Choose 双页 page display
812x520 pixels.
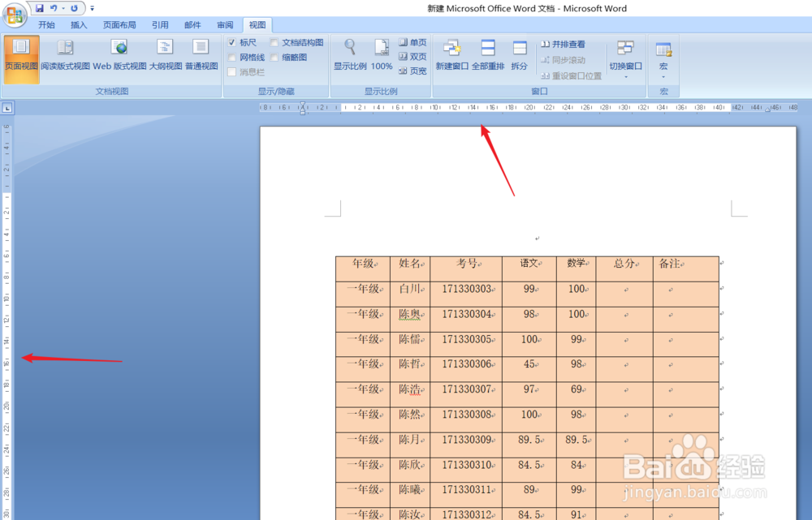point(412,57)
